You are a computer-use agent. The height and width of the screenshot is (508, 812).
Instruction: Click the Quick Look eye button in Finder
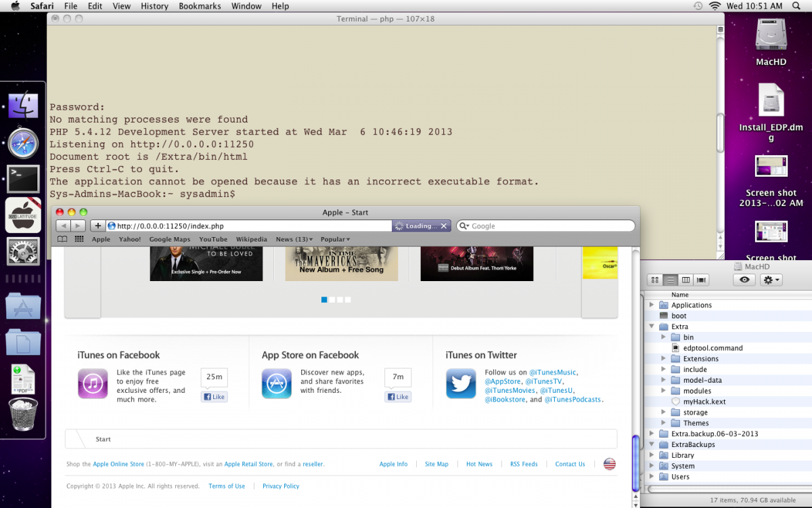(x=744, y=280)
